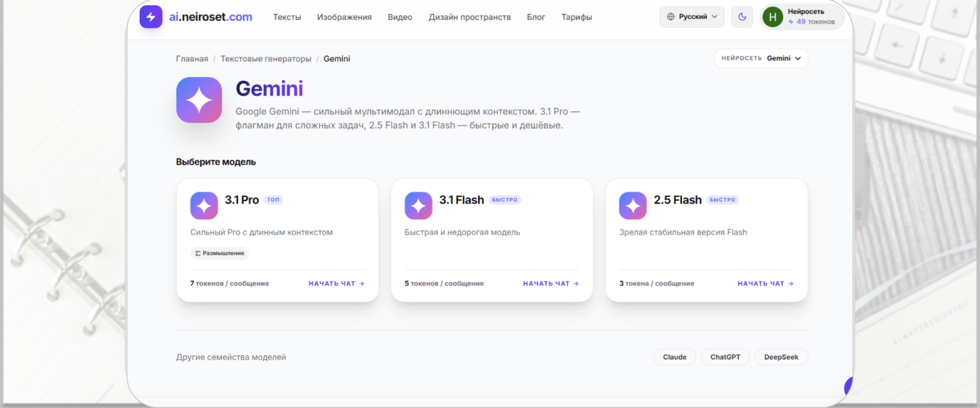
Task: Start a chat with 3.1 Pro
Action: pos(336,284)
